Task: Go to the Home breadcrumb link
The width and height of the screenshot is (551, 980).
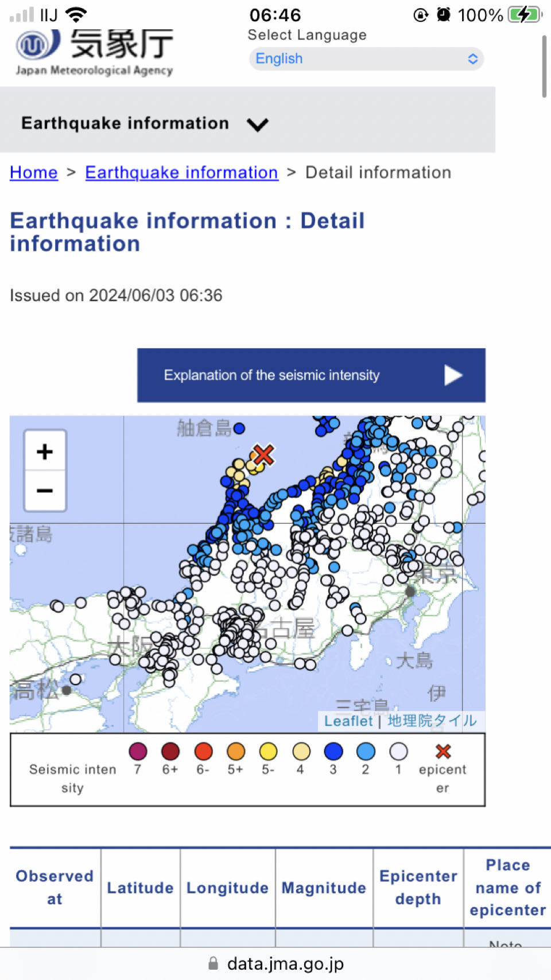Action: click(34, 172)
